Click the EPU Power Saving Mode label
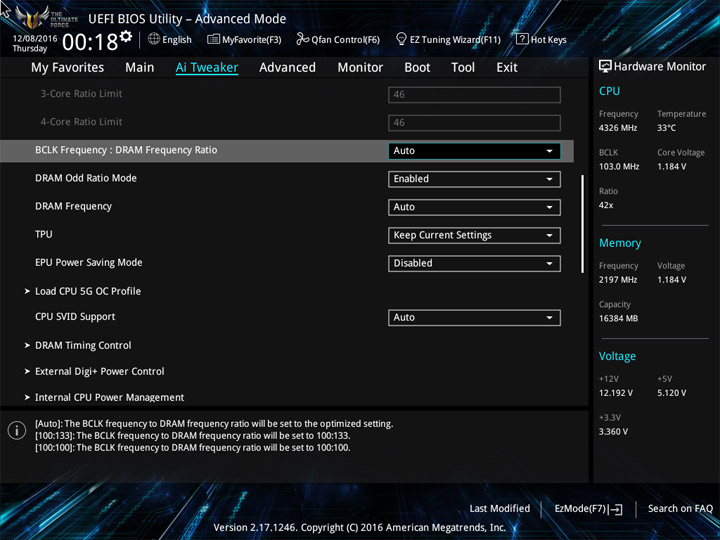Image resolution: width=720 pixels, height=540 pixels. [89, 263]
